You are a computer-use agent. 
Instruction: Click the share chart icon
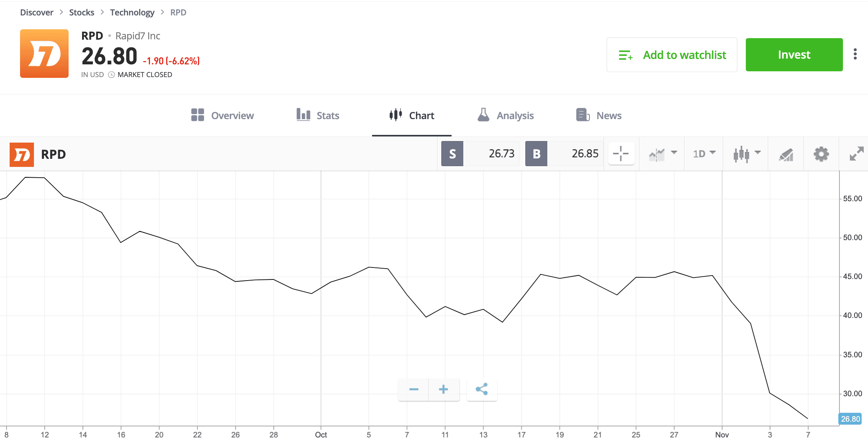(482, 389)
